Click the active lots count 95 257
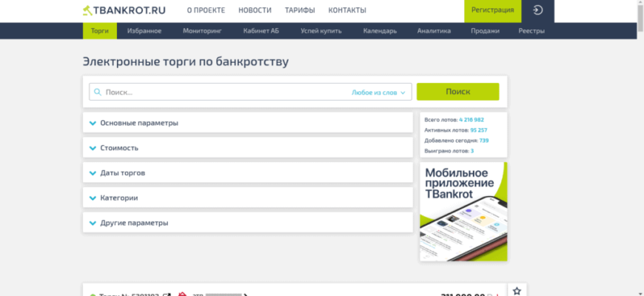644x296 pixels. click(x=479, y=130)
